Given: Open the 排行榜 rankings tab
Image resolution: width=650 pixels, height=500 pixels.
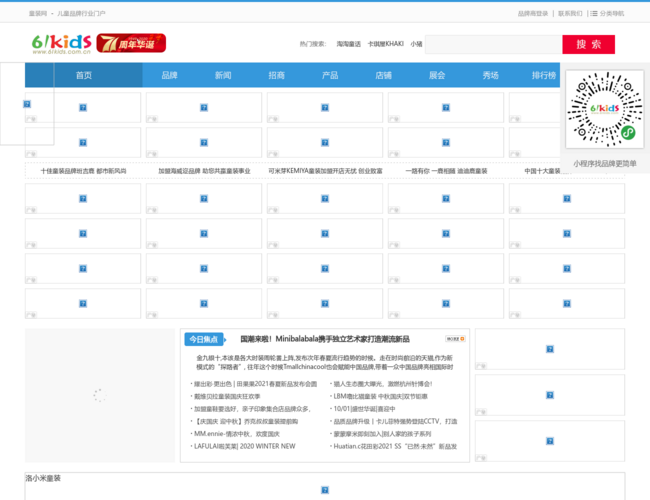Looking at the screenshot, I should pos(543,75).
